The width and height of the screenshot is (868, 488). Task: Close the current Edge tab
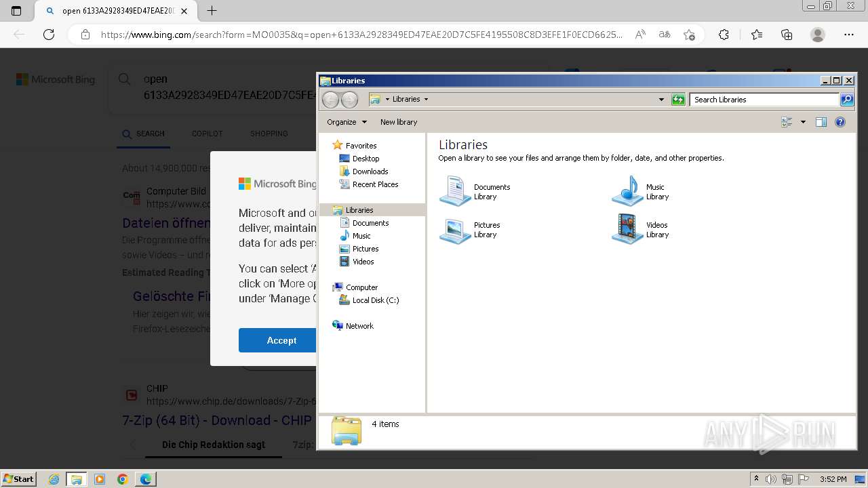click(184, 11)
